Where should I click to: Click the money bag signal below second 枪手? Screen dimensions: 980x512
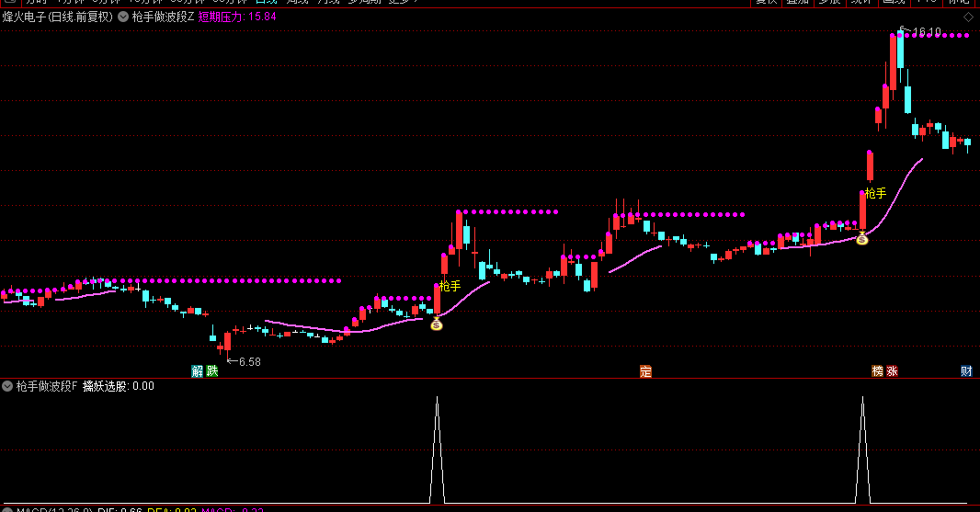[862, 238]
